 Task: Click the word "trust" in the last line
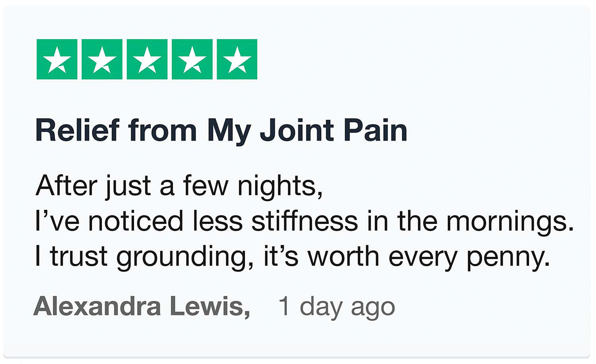pos(79,257)
